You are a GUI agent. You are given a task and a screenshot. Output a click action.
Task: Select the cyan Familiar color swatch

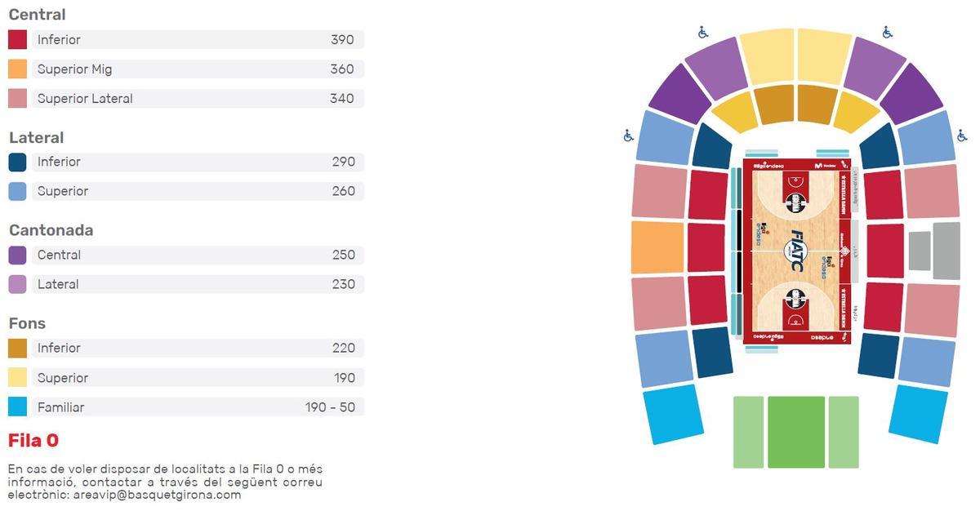tap(18, 407)
